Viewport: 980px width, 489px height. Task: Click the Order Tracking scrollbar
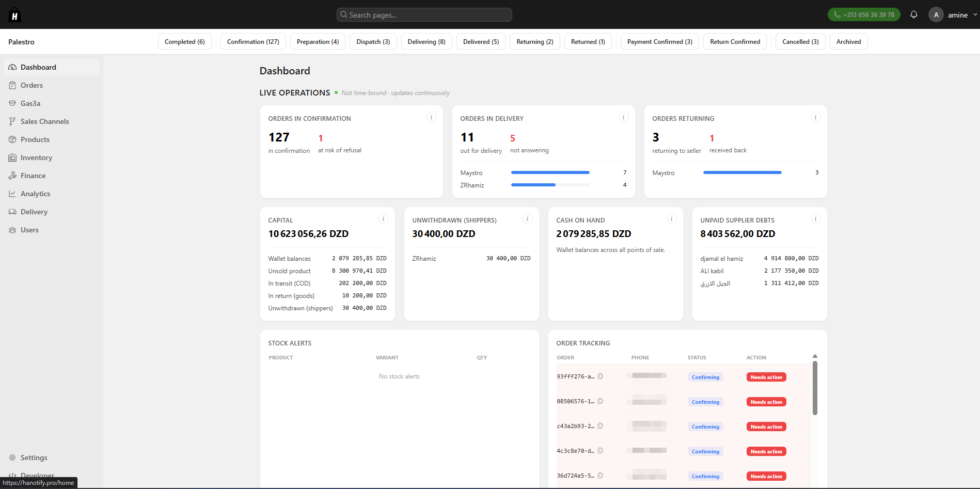(x=815, y=388)
